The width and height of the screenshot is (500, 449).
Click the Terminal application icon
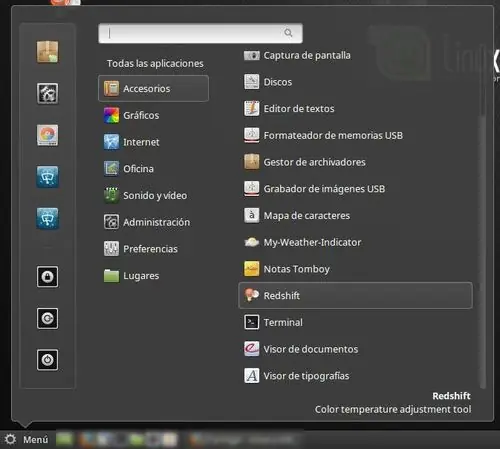coord(252,322)
